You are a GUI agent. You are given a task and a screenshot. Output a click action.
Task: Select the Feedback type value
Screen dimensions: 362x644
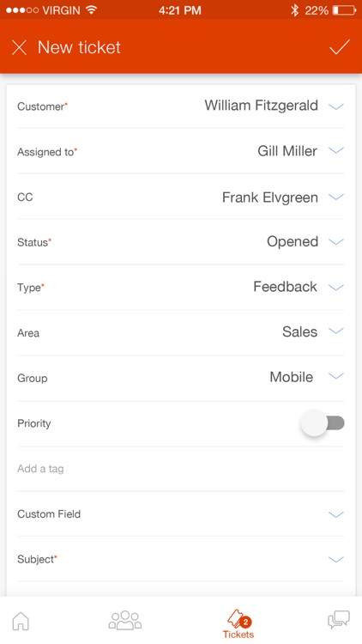[x=286, y=286]
